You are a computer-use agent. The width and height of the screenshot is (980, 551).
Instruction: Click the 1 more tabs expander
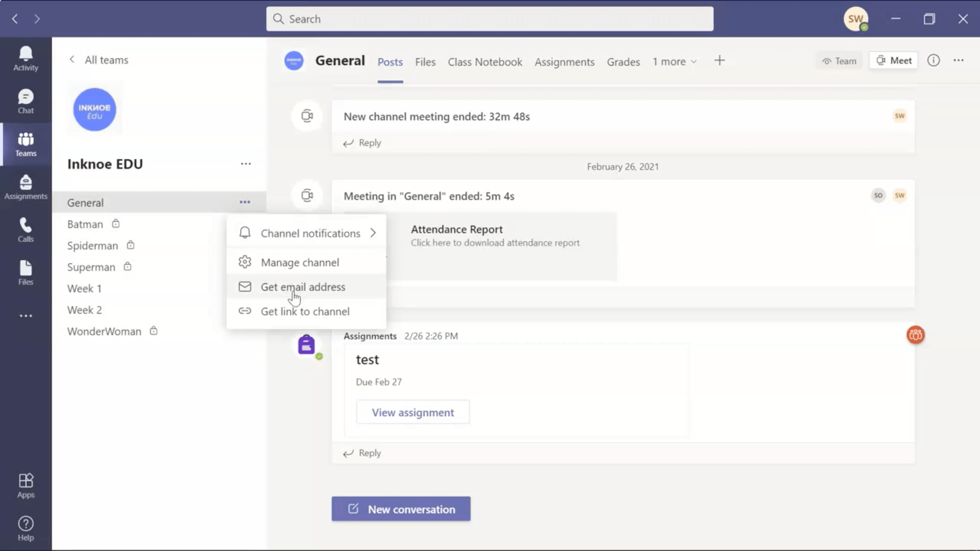pos(674,61)
